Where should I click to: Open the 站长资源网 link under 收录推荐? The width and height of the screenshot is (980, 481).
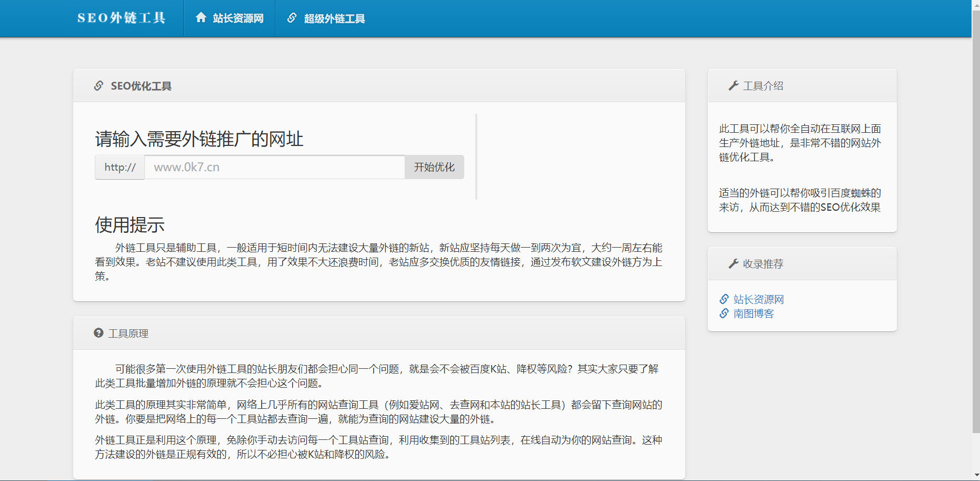pyautogui.click(x=758, y=299)
